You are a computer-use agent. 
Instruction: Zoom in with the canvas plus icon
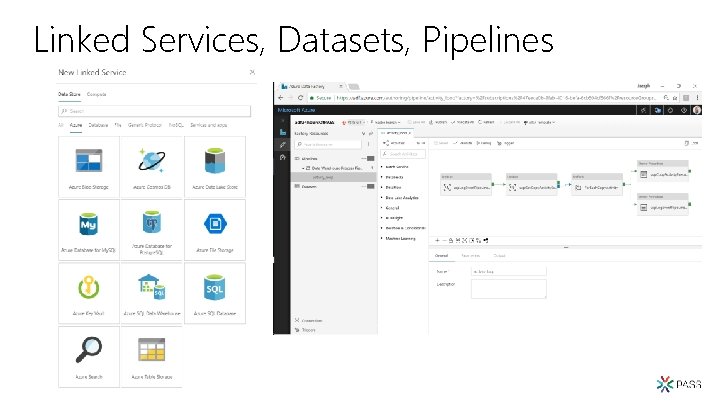437,240
